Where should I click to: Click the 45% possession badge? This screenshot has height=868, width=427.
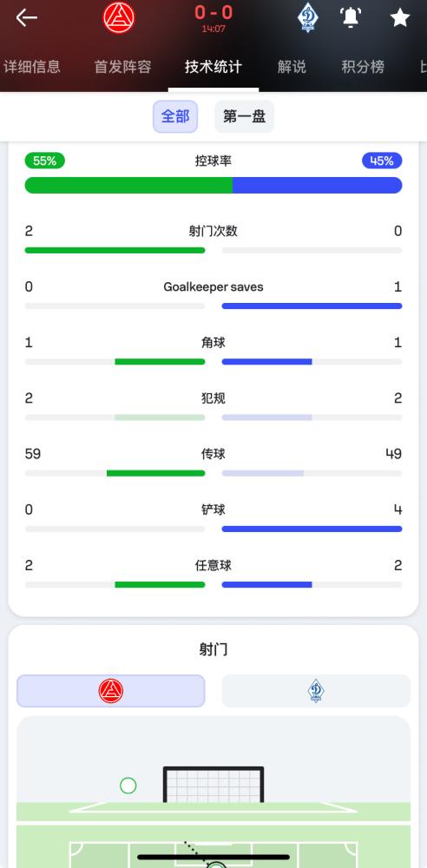click(382, 161)
